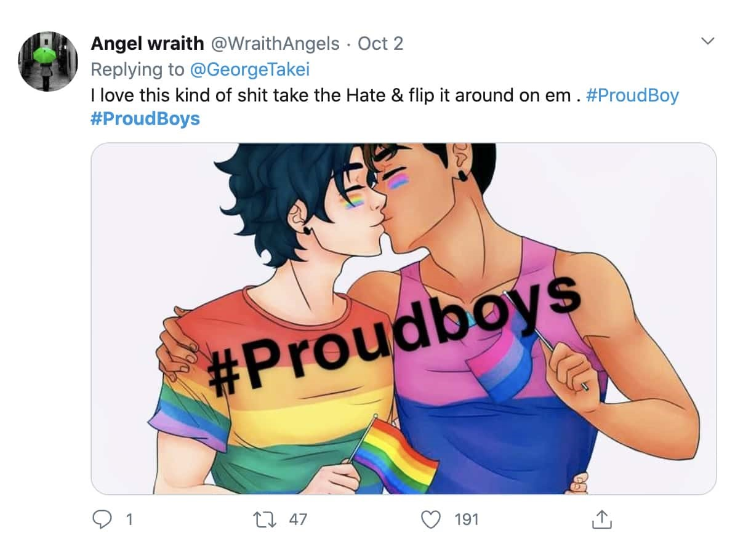Like the tweet with the heart icon
Screen dimensions: 735x560
(431, 519)
